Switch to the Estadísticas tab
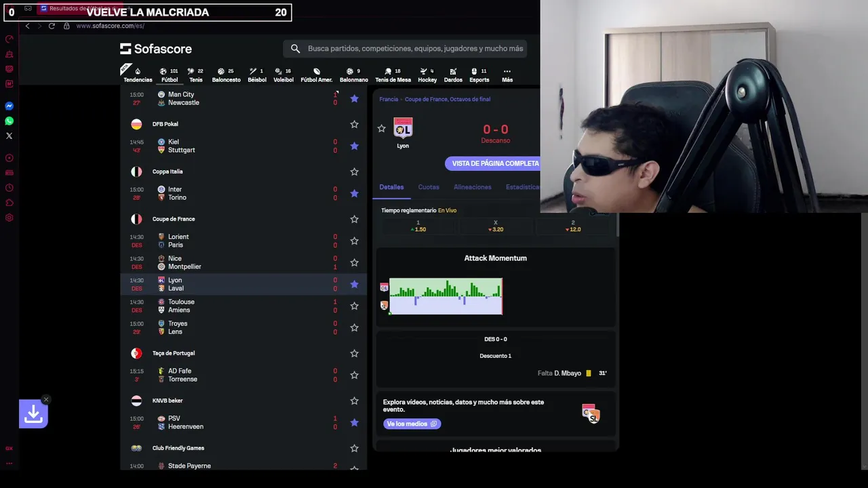 pyautogui.click(x=523, y=187)
